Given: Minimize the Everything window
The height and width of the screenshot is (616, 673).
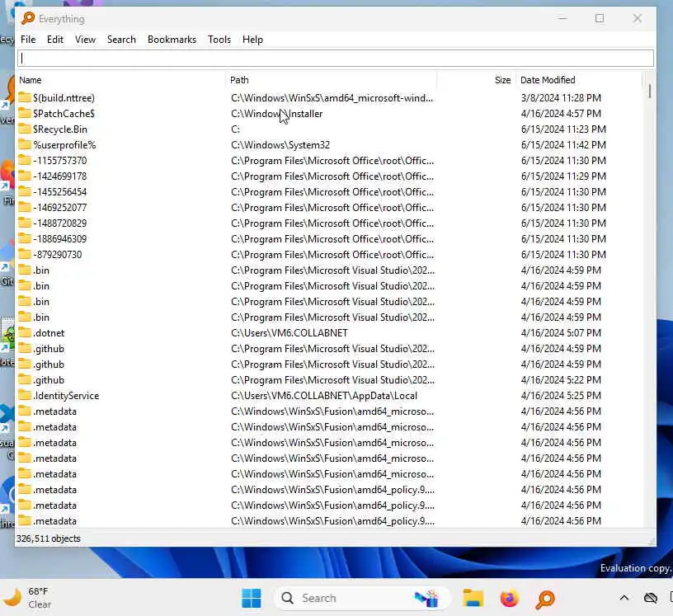Looking at the screenshot, I should point(562,18).
